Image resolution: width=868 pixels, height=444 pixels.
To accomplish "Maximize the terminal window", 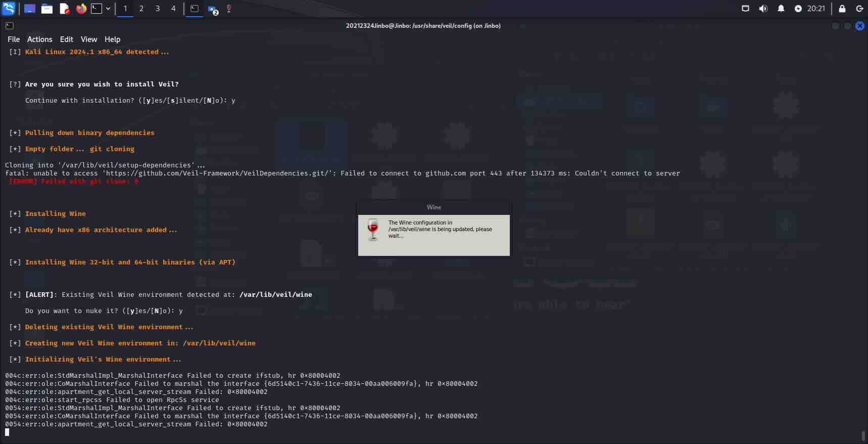I will pos(847,26).
